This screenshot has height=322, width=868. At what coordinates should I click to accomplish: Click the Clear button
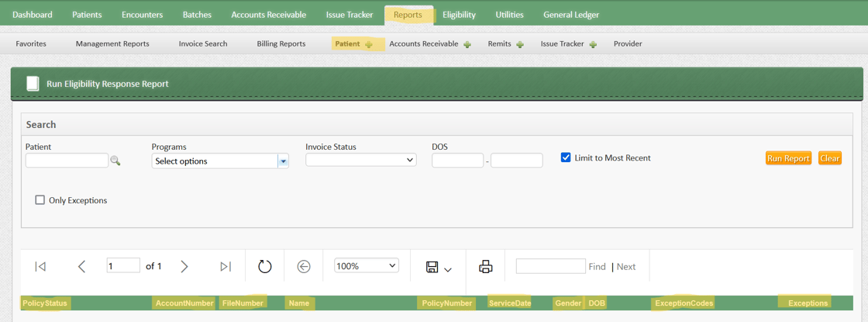click(830, 158)
